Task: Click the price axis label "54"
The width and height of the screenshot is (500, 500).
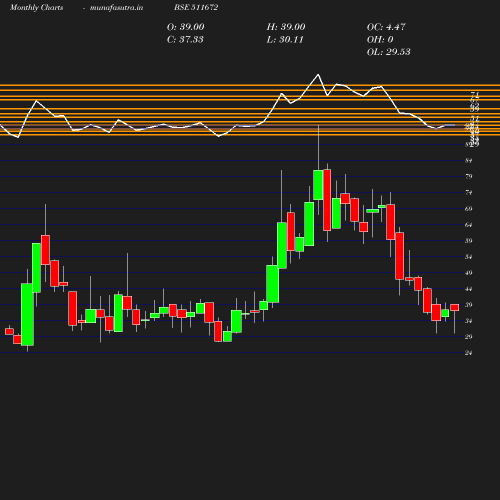Action: (x=469, y=257)
